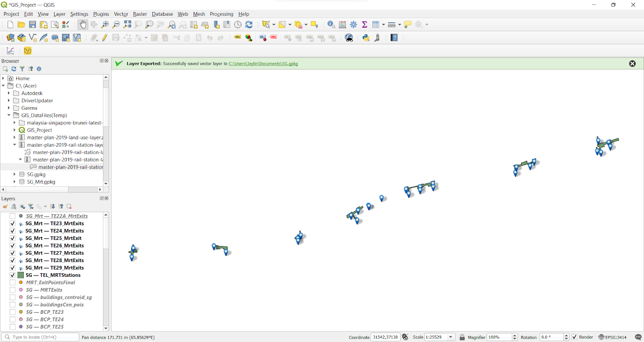The height and width of the screenshot is (342, 644).
Task: Click the Refresh map icon
Action: coord(249,25)
